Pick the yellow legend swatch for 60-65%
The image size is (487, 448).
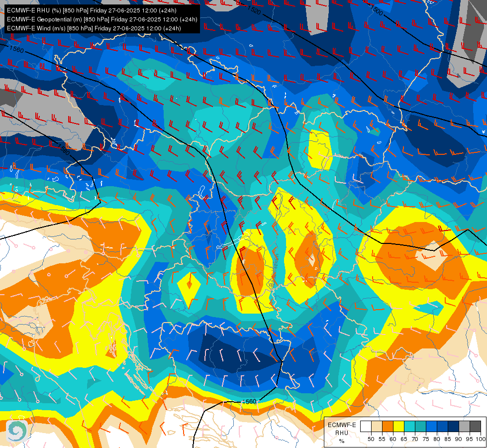[399, 426]
